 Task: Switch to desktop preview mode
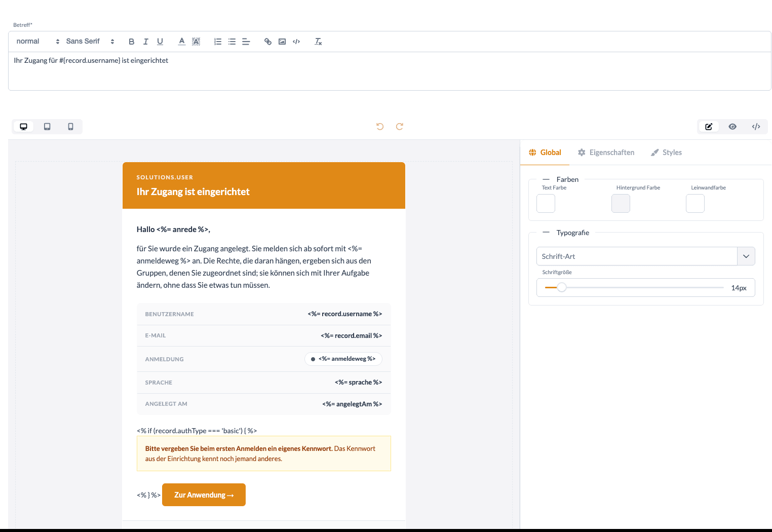23,127
